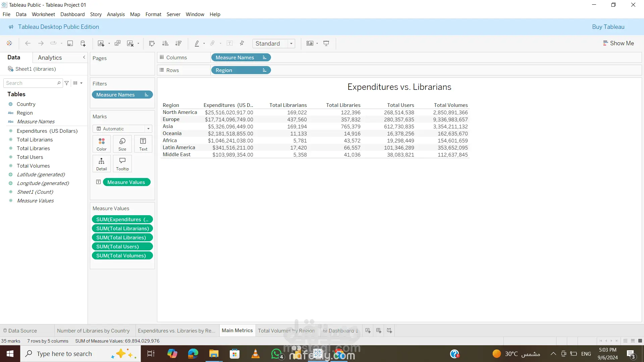Select the Expenditures (US Dollars) field
This screenshot has height=362, width=644.
(x=47, y=131)
